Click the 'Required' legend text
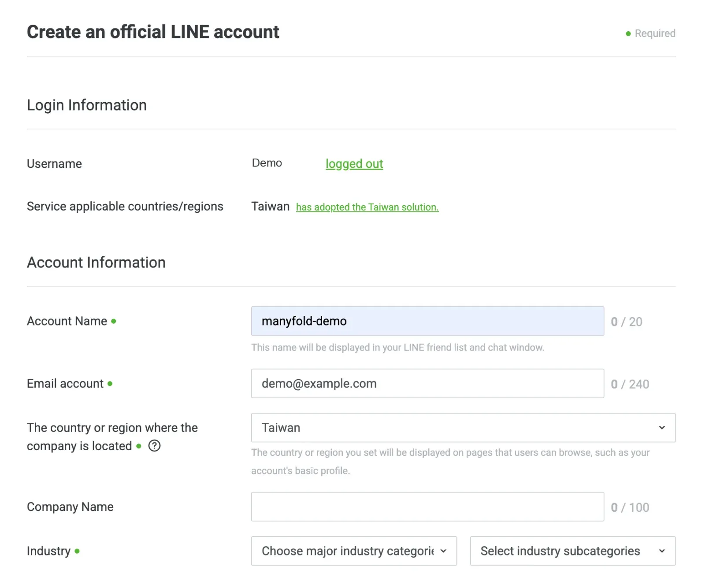Screen dimensions: 705x588 click(655, 33)
